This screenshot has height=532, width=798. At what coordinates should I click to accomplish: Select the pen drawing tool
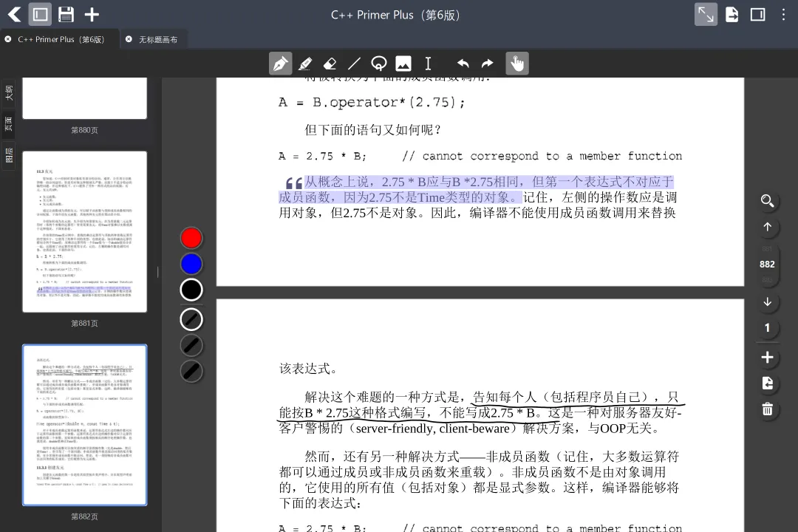281,64
